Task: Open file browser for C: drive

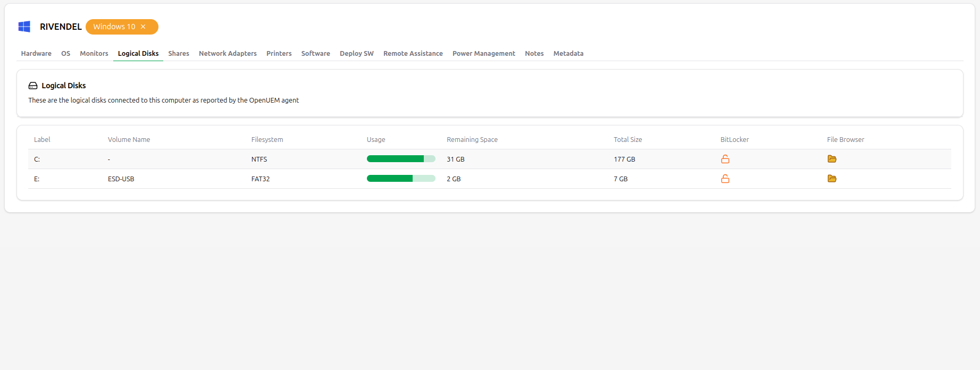Action: coord(832,159)
